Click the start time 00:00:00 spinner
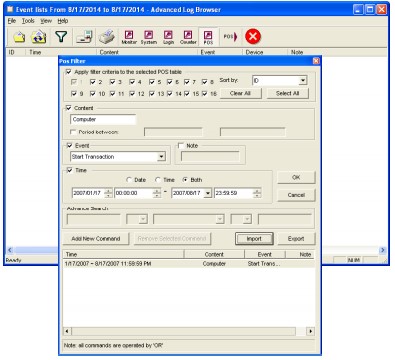Viewport: 395px width, 360px height. coord(157,193)
